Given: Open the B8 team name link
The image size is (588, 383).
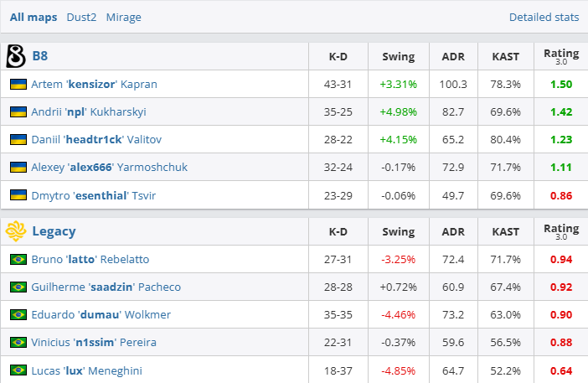Looking at the screenshot, I should 40,56.
